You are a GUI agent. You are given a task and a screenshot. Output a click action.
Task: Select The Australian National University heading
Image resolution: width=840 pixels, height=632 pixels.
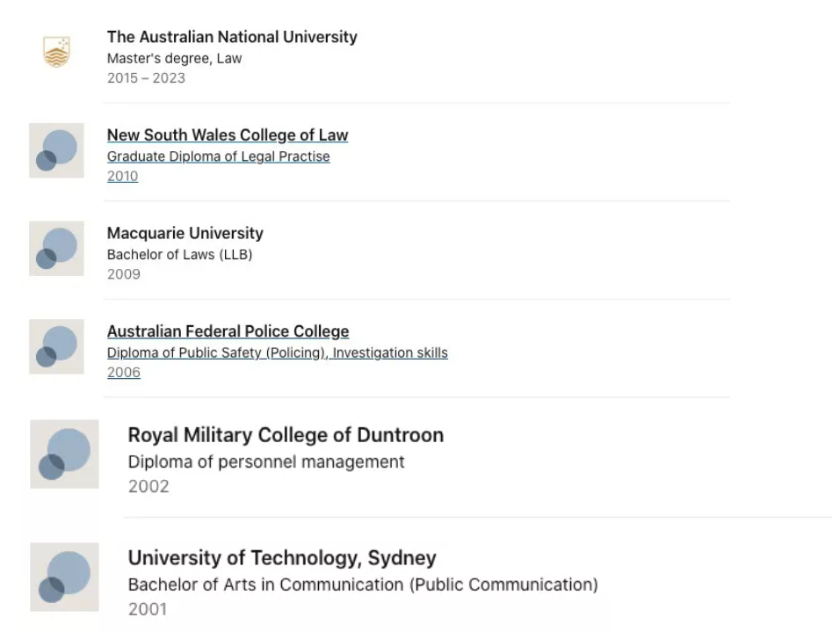tap(232, 37)
